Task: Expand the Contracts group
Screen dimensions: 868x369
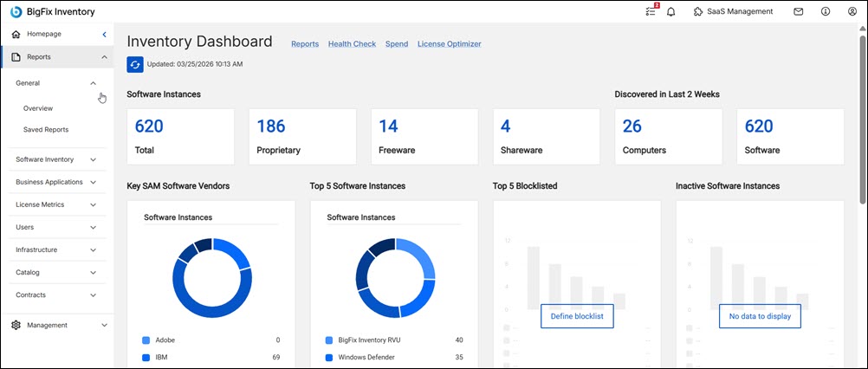Action: (x=93, y=295)
